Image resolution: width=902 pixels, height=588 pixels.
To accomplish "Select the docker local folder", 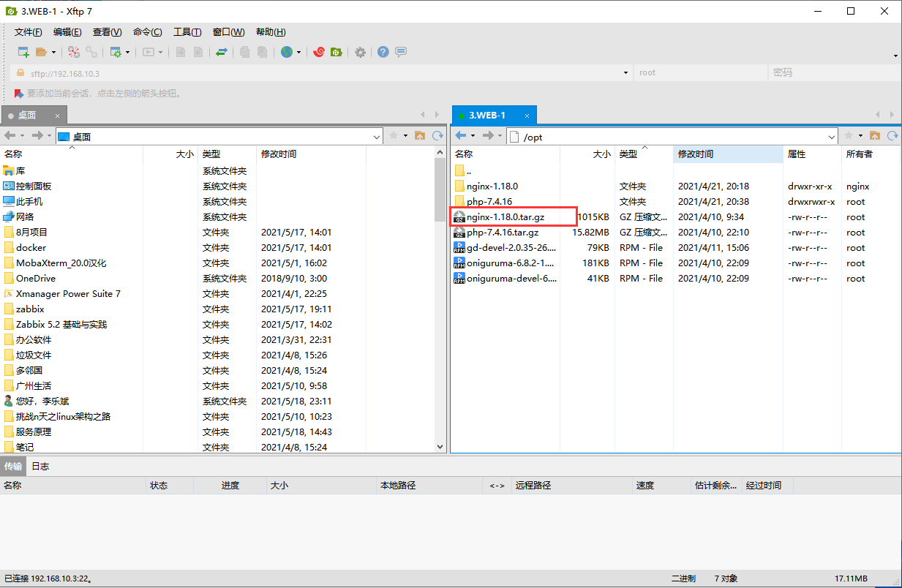I will click(31, 248).
